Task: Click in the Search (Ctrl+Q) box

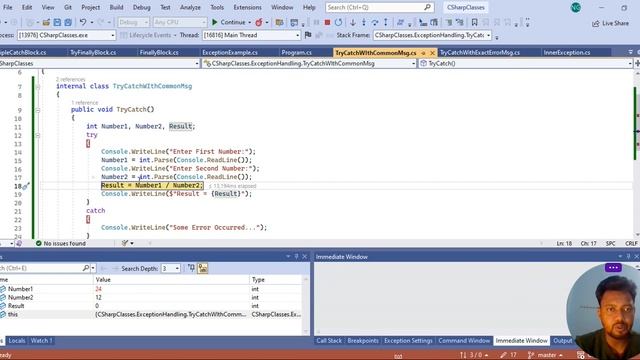Action: (x=379, y=7)
